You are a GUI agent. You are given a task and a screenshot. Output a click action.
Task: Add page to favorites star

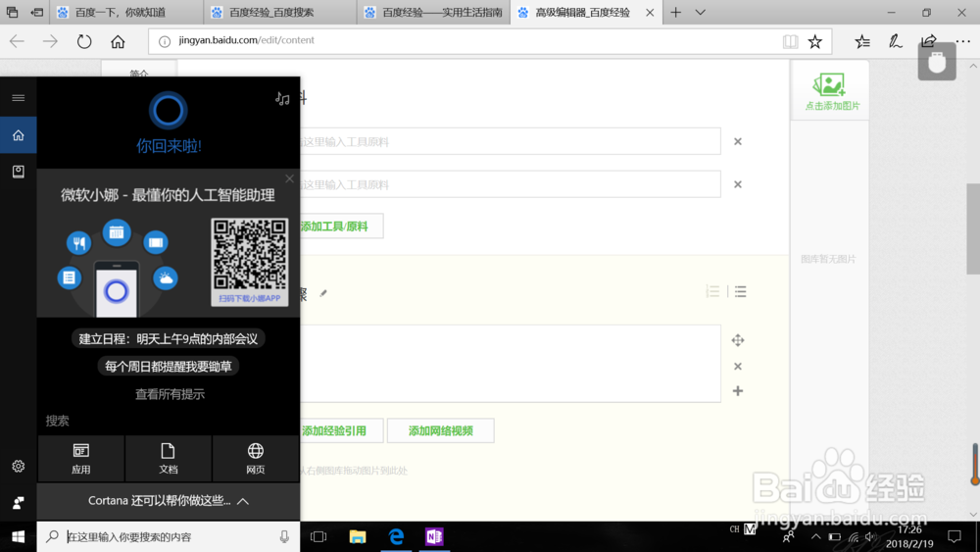pos(815,41)
